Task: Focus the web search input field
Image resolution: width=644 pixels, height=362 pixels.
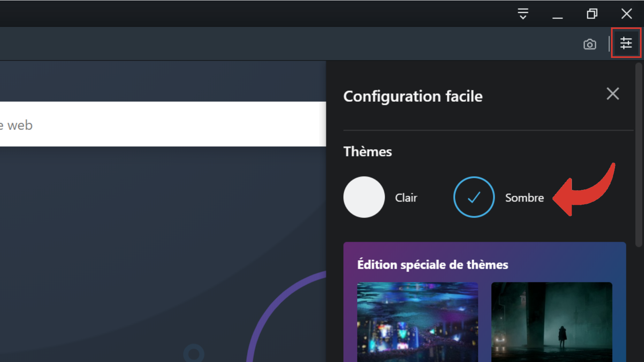Action: click(161, 124)
